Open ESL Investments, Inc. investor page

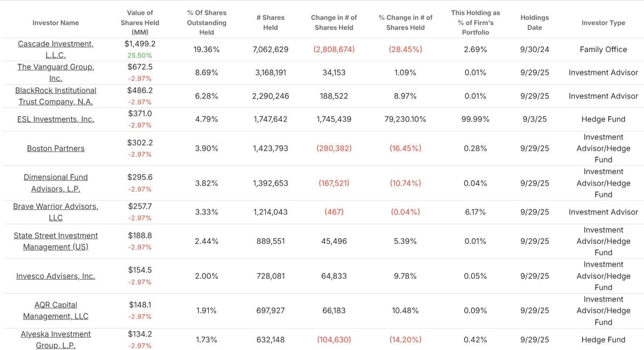[55, 119]
